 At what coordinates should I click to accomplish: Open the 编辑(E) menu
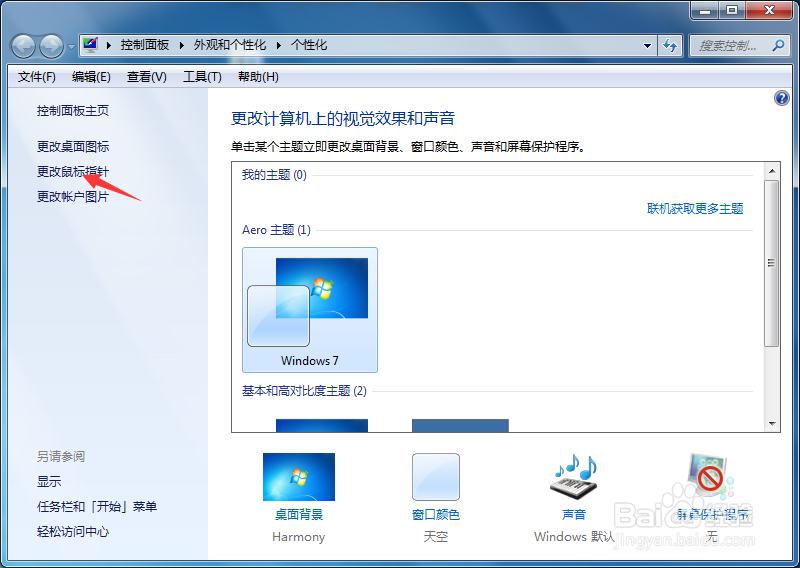point(91,77)
